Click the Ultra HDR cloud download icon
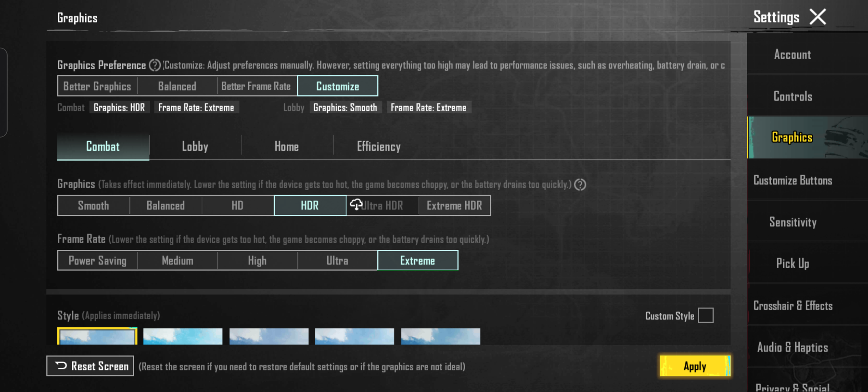The width and height of the screenshot is (868, 392). (356, 205)
